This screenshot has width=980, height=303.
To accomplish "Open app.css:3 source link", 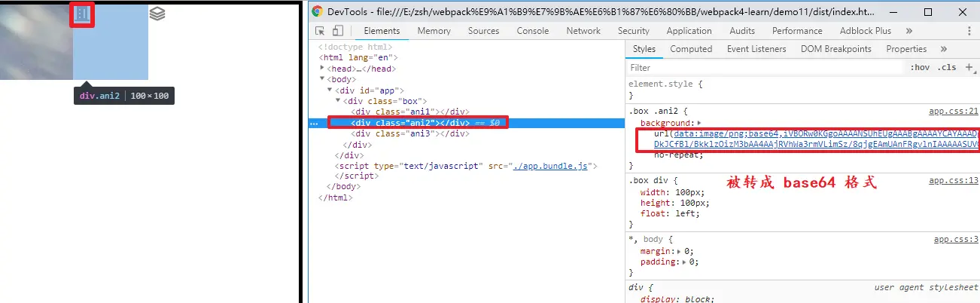I will pyautogui.click(x=956, y=240).
